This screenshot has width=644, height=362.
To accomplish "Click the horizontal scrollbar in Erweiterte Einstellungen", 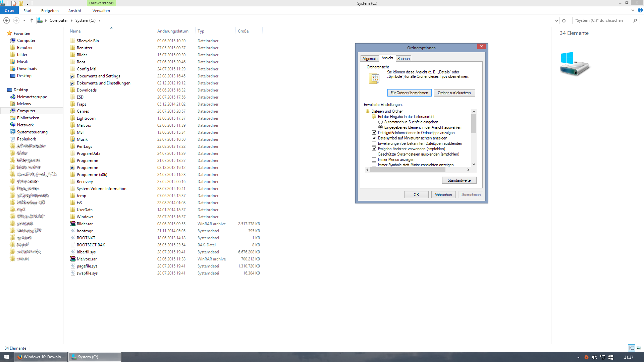I will [x=407, y=170].
